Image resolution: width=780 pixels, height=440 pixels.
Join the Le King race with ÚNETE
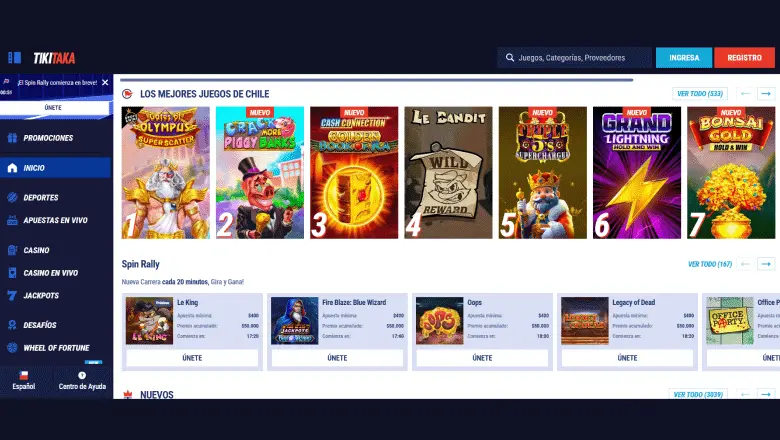(x=192, y=358)
